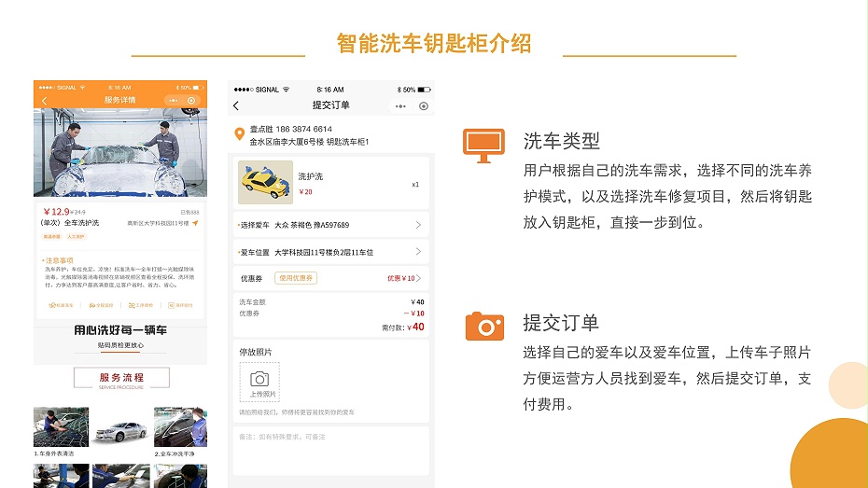The image size is (868, 488).
Task: Tap the 洗护洗 product name
Action: (310, 176)
